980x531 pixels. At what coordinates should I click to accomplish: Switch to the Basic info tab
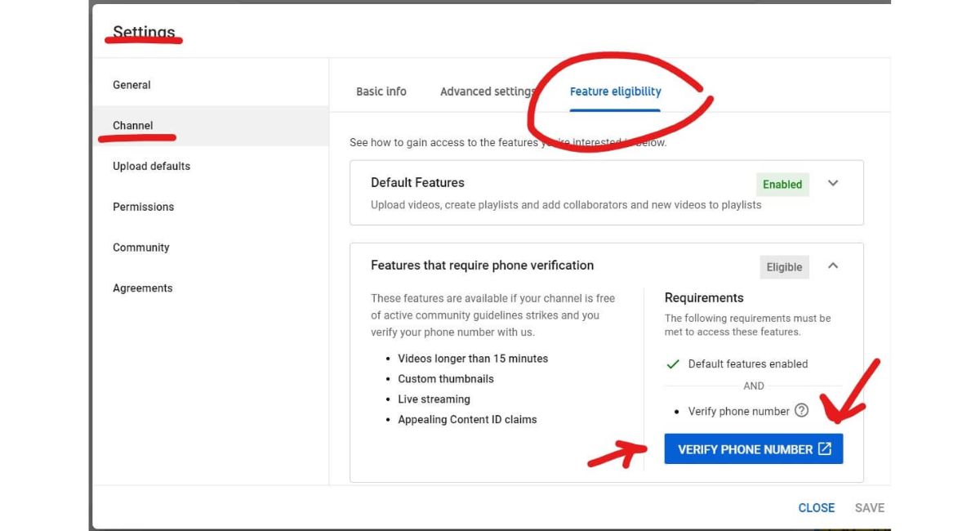(381, 91)
